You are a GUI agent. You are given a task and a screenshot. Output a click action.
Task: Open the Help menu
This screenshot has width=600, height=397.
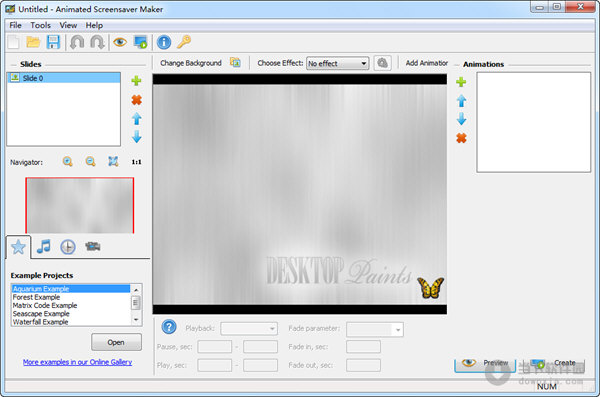(x=94, y=25)
